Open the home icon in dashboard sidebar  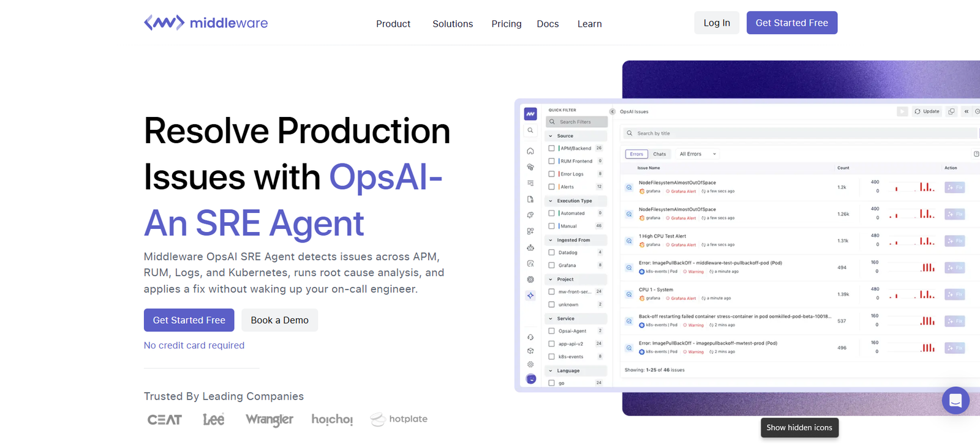click(530, 151)
